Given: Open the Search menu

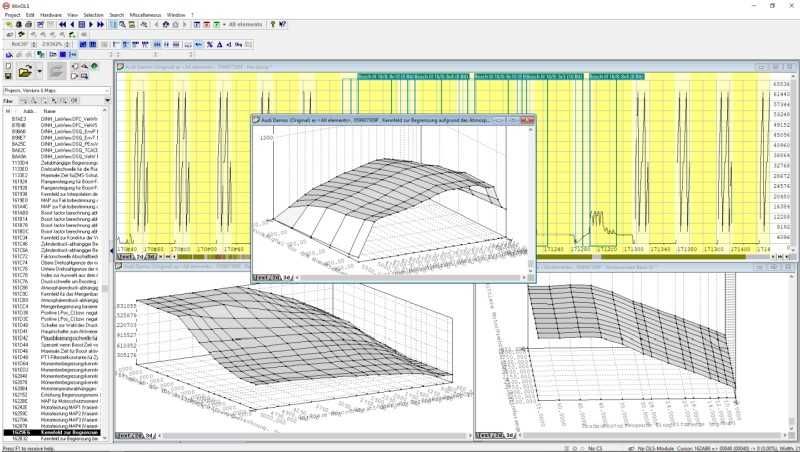Looking at the screenshot, I should [116, 15].
